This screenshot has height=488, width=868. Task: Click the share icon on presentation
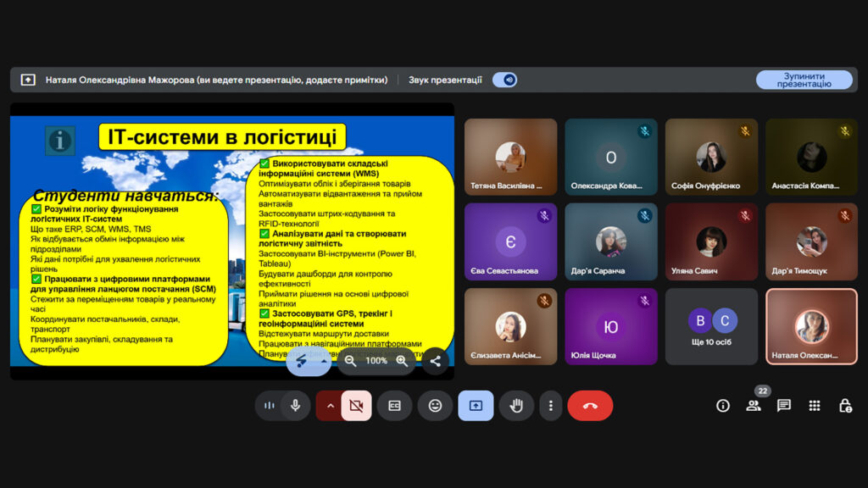click(x=435, y=361)
